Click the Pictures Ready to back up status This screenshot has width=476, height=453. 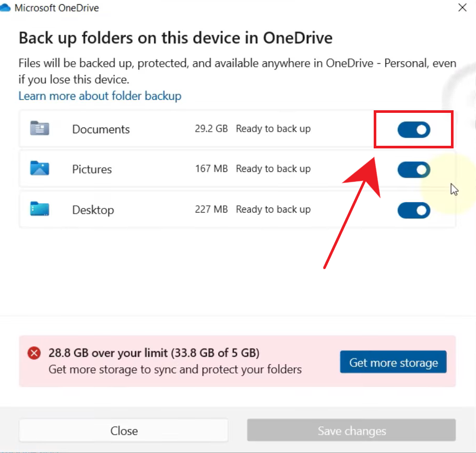(x=273, y=169)
